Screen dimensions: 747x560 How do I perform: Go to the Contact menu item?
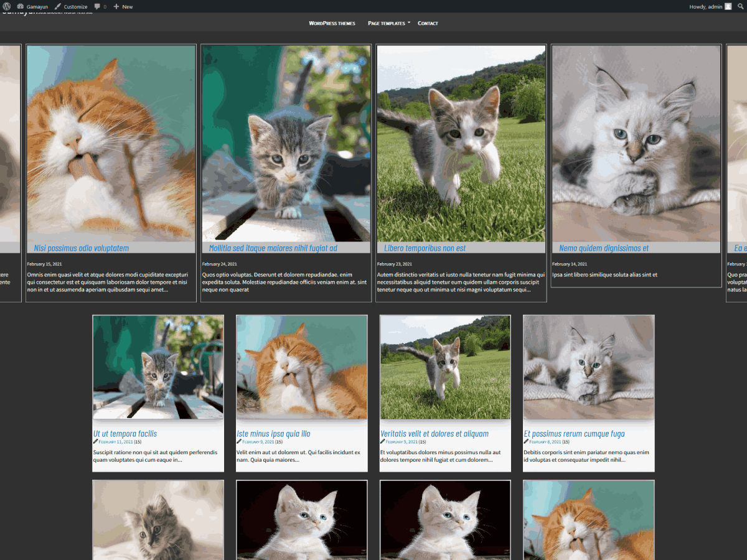[x=428, y=23]
